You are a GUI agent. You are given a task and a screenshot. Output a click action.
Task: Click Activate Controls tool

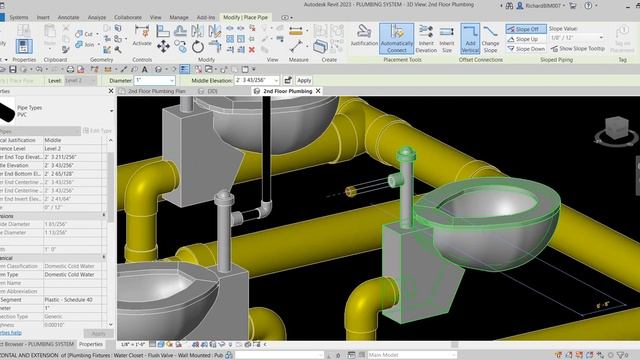point(142,36)
